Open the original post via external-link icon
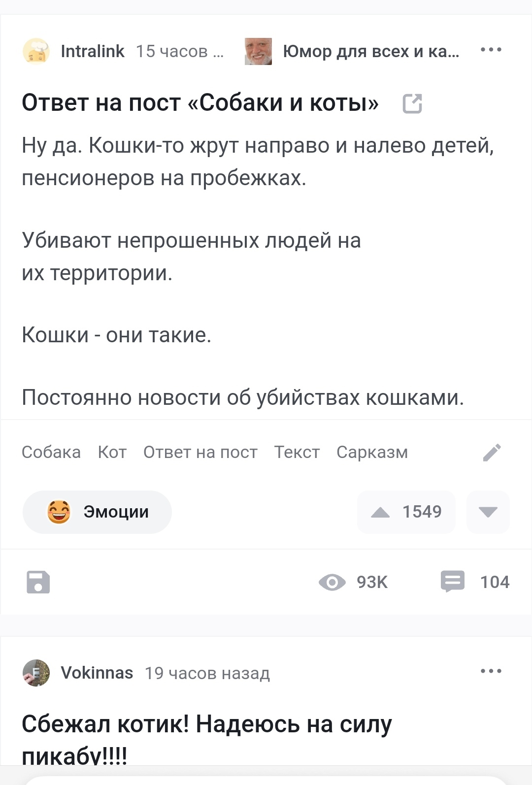Viewport: 532px width, 785px height. [412, 103]
